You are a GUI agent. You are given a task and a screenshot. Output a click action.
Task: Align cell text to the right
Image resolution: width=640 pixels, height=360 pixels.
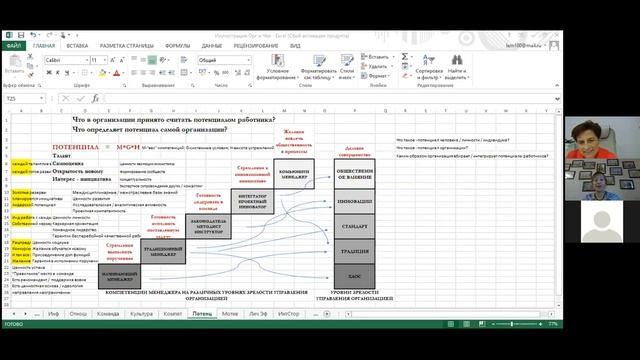[x=152, y=73]
